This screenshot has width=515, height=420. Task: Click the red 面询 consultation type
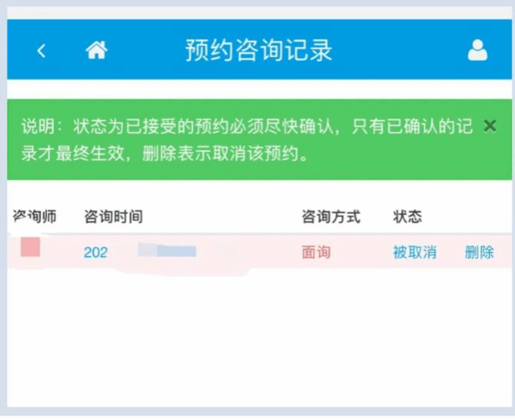click(316, 252)
